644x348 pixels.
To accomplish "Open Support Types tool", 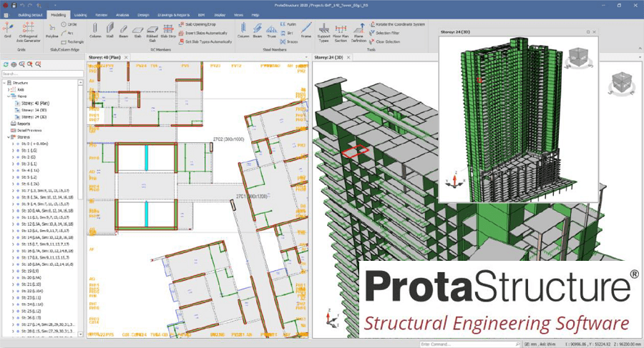I will tap(323, 32).
